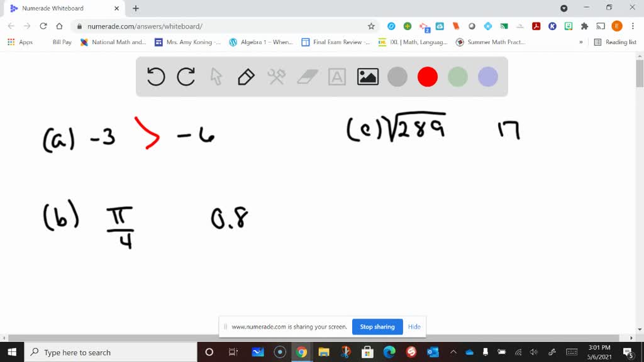The width and height of the screenshot is (644, 362).
Task: Click inside the browser address bar
Action: click(189, 27)
